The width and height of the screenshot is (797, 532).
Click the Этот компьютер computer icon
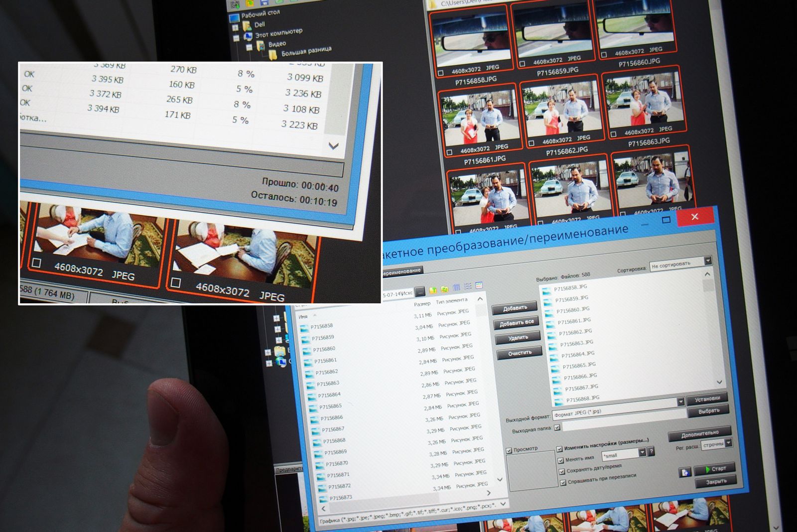click(x=248, y=36)
